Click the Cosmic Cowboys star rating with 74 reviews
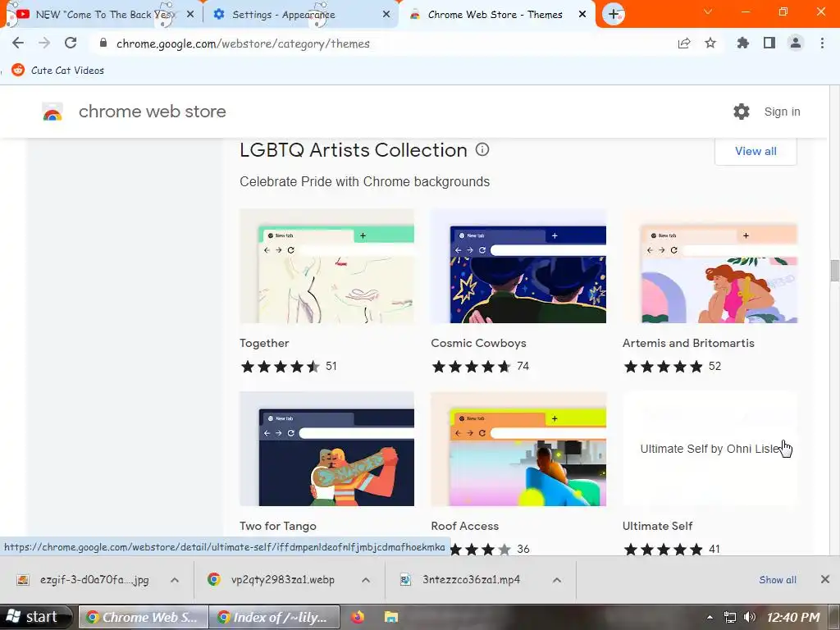Screen dimensions: 840x630 481,367
